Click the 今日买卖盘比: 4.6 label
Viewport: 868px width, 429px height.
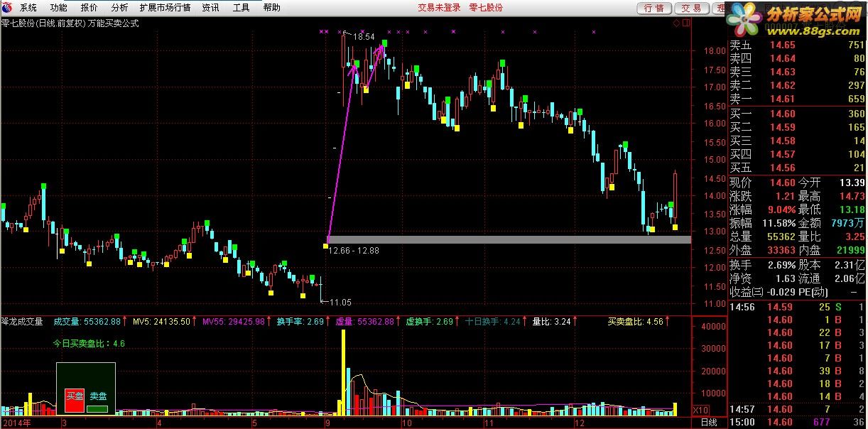(89, 344)
